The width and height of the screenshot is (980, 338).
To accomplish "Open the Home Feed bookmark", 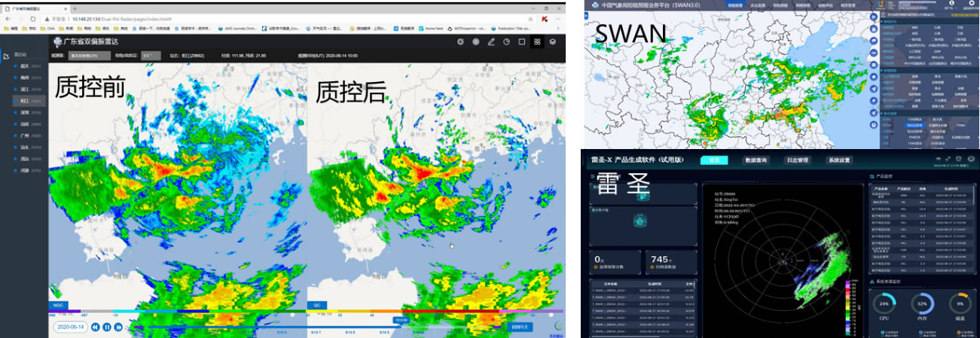I will 432,28.
